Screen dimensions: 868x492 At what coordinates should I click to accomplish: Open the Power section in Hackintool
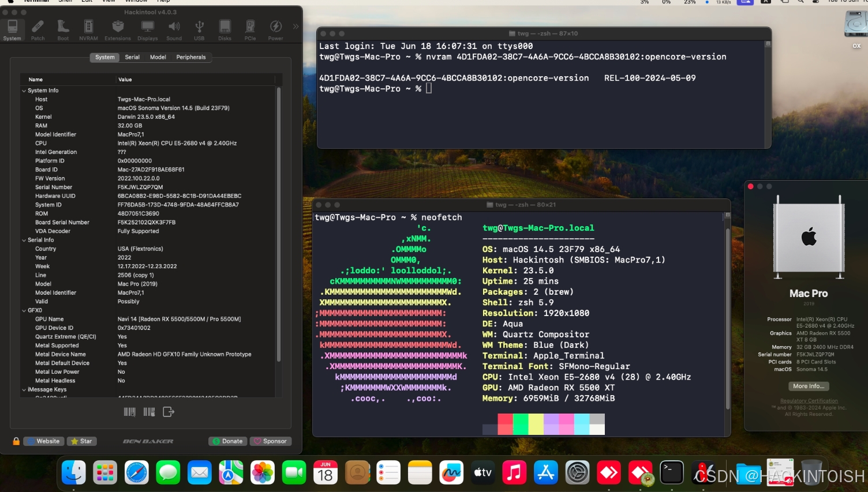pos(276,30)
